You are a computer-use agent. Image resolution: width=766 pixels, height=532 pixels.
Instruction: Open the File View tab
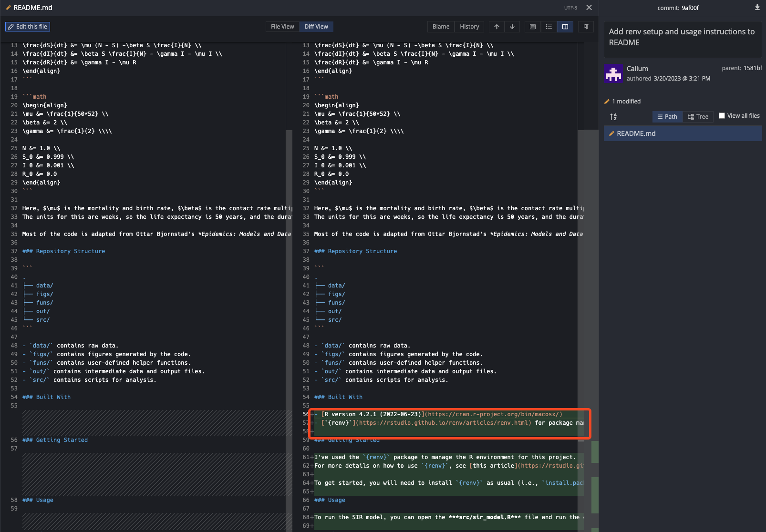tap(282, 27)
